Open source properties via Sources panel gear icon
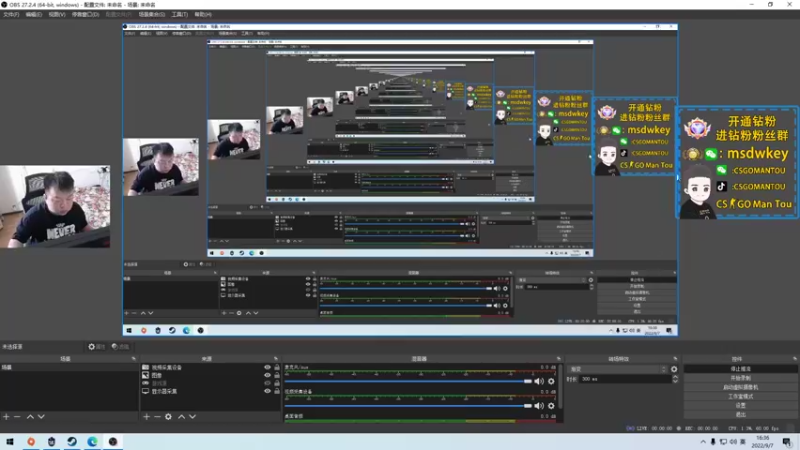The image size is (800, 450). tap(168, 417)
